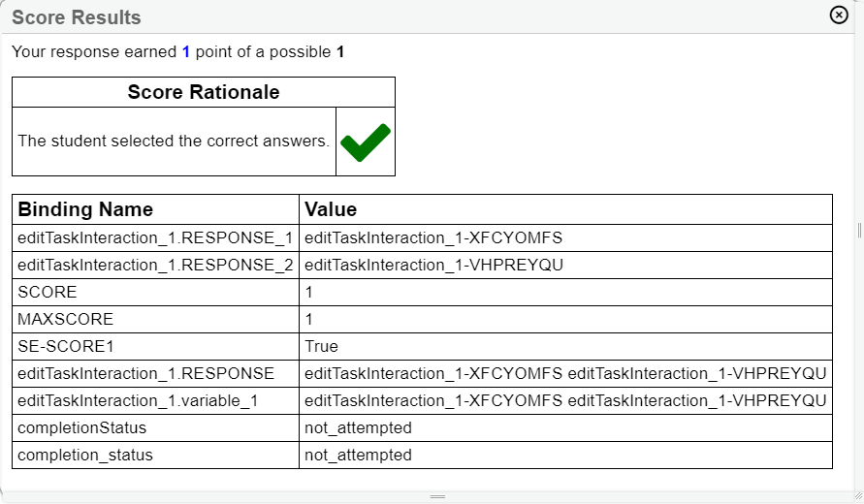Select the SE-SCORE1 binding name cell
The image size is (864, 504).
pos(155,346)
